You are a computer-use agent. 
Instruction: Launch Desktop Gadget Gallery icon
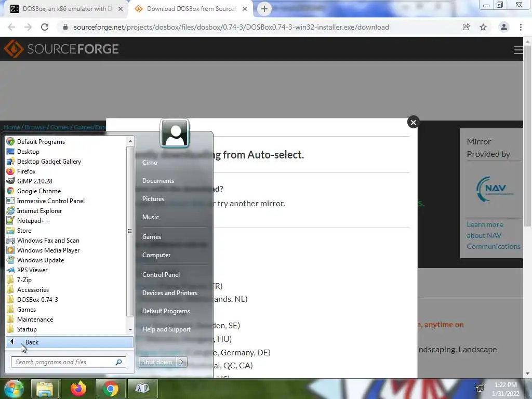pos(10,161)
